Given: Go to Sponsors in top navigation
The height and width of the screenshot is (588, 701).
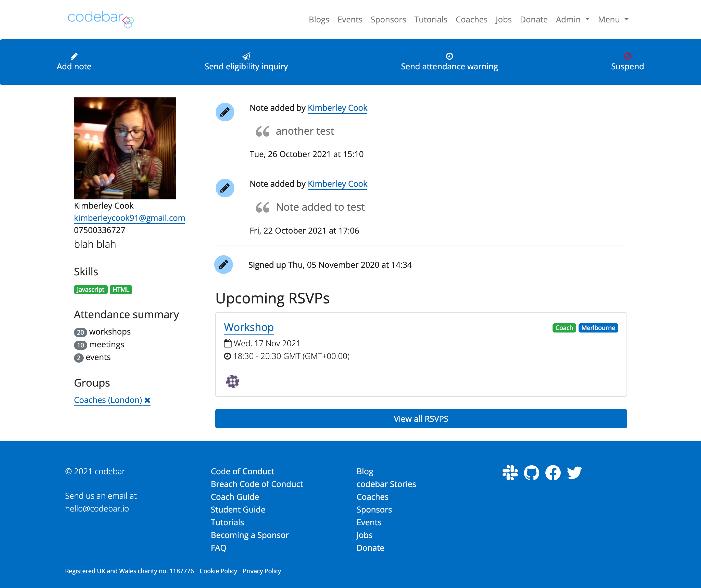Looking at the screenshot, I should pyautogui.click(x=388, y=19).
